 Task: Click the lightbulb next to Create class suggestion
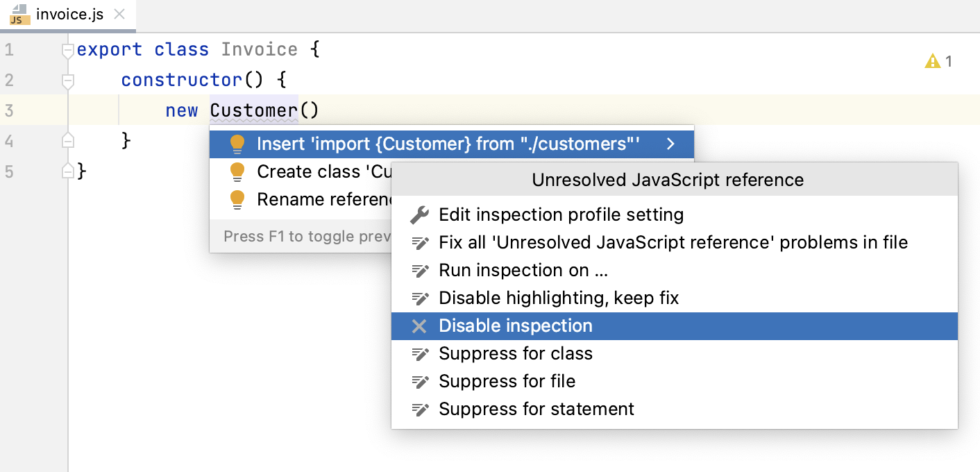click(239, 171)
